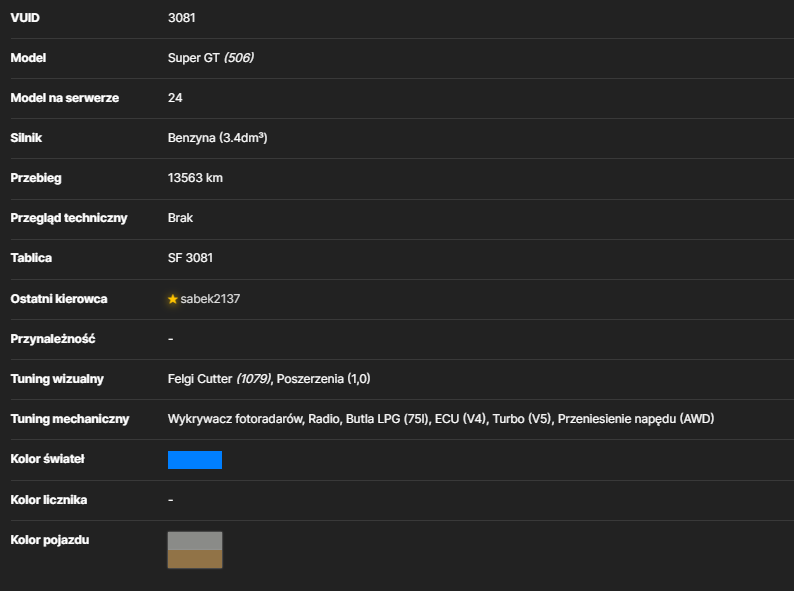Click the Kolor licznika label

(49, 500)
